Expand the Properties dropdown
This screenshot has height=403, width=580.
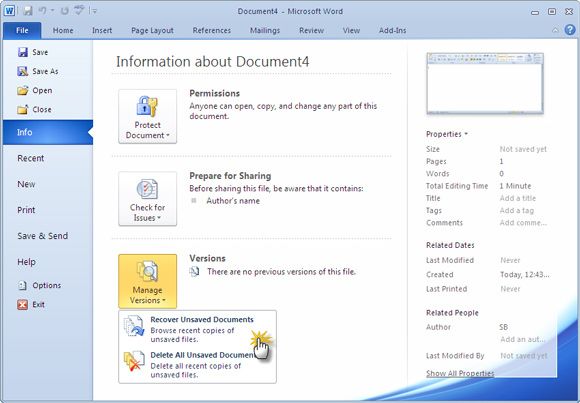(x=447, y=134)
